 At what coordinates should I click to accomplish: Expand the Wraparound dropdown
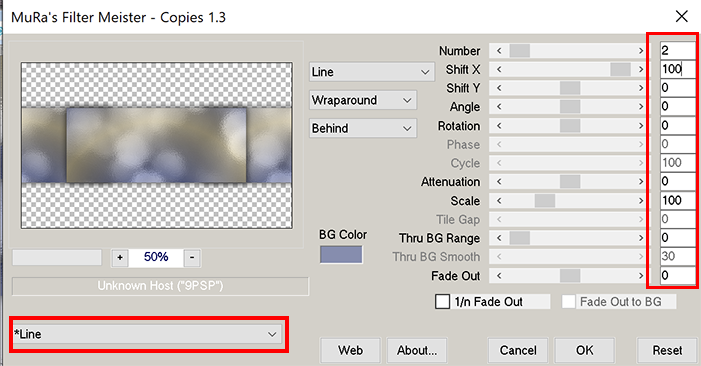tap(363, 100)
